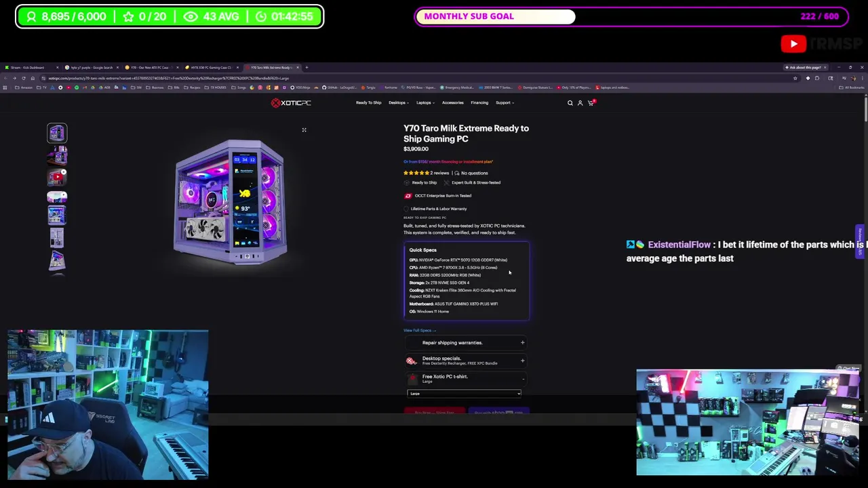Expand the Laptops nav dropdown
Viewport: 868px width, 488px height.
click(425, 103)
